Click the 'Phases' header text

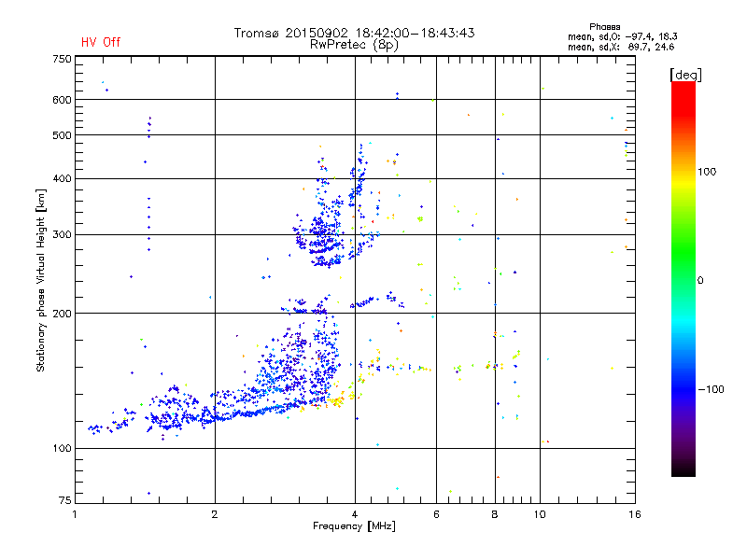(604, 27)
